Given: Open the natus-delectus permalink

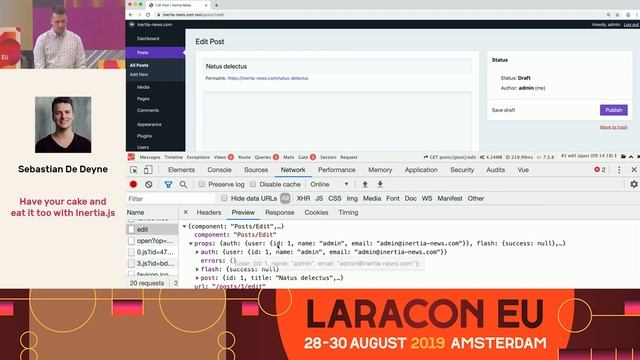Looking at the screenshot, I should [x=268, y=78].
